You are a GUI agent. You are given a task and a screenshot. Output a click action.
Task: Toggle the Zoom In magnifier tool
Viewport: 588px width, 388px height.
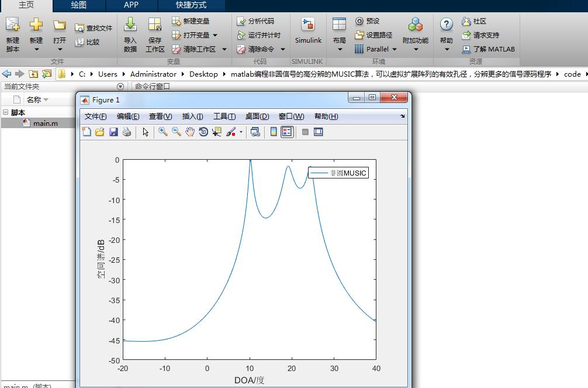click(162, 132)
